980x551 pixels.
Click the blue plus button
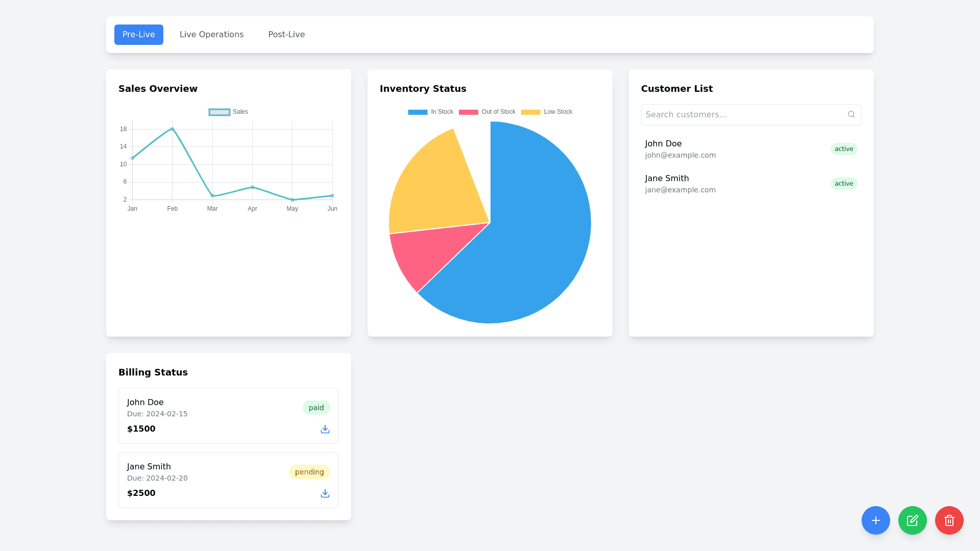pyautogui.click(x=875, y=520)
